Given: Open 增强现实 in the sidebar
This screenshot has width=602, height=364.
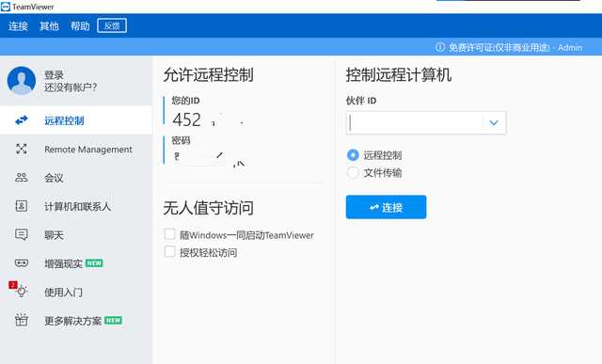Looking at the screenshot, I should click(x=76, y=263).
